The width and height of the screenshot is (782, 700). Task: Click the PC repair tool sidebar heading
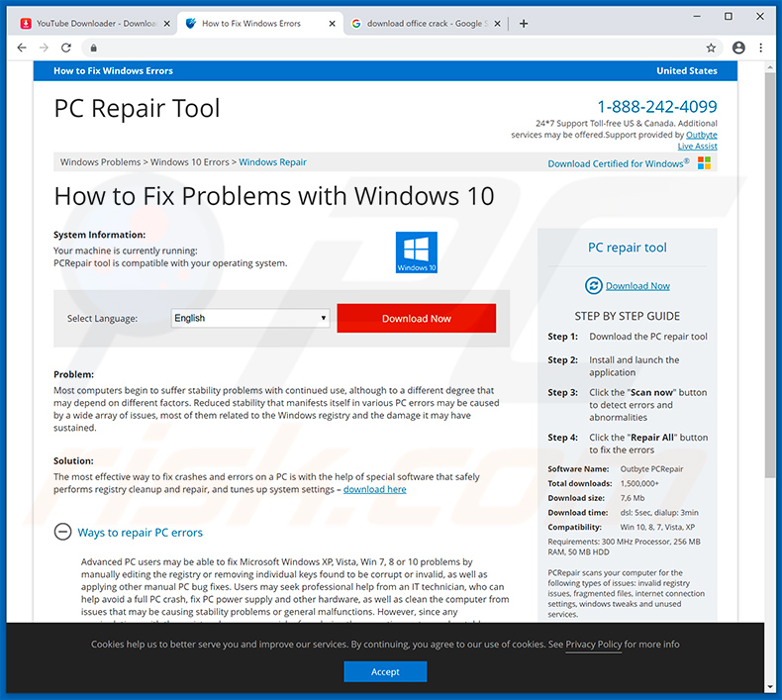tap(627, 248)
